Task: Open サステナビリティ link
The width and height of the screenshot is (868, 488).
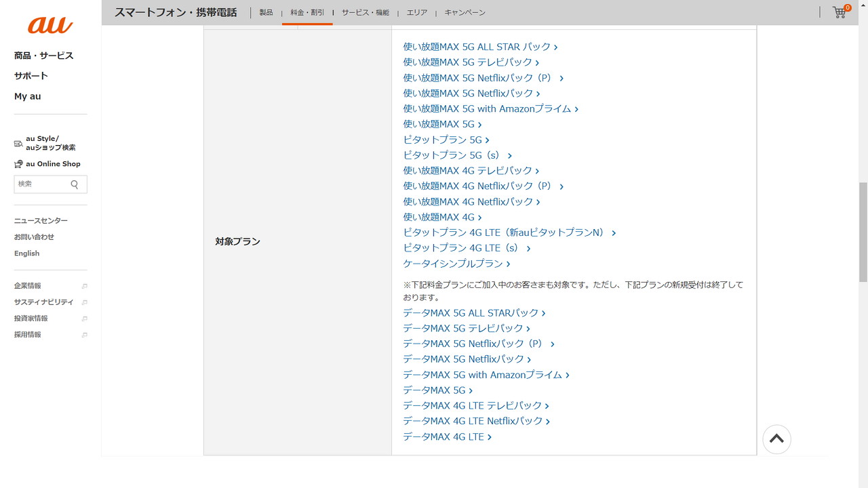Action: coord(44,302)
